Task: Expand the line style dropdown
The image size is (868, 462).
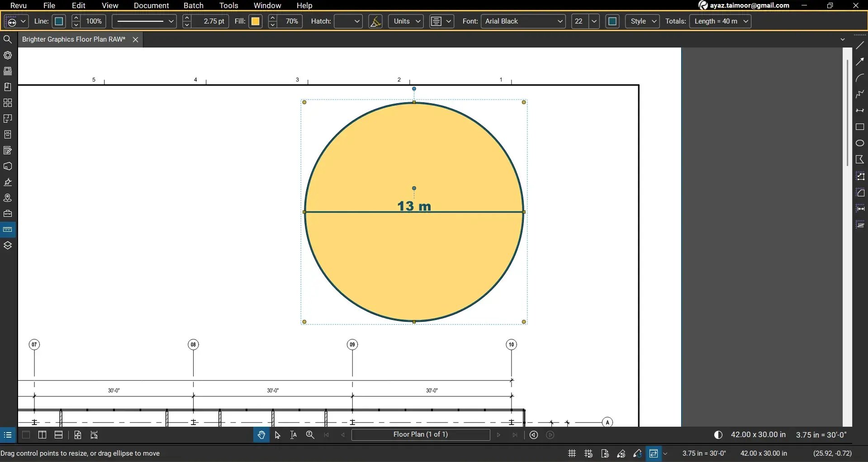Action: pos(171,21)
